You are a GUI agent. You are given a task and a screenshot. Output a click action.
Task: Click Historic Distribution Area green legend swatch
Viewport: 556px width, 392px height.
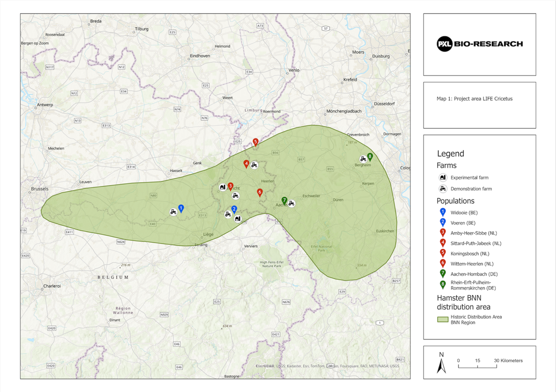[442, 320]
